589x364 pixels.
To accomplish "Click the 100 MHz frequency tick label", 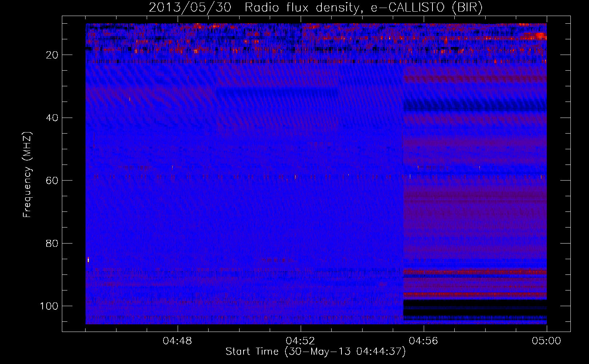I will (49, 306).
